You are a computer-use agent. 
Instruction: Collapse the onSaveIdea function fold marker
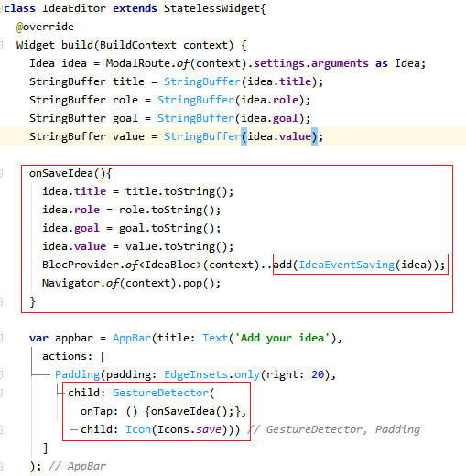(1, 173)
